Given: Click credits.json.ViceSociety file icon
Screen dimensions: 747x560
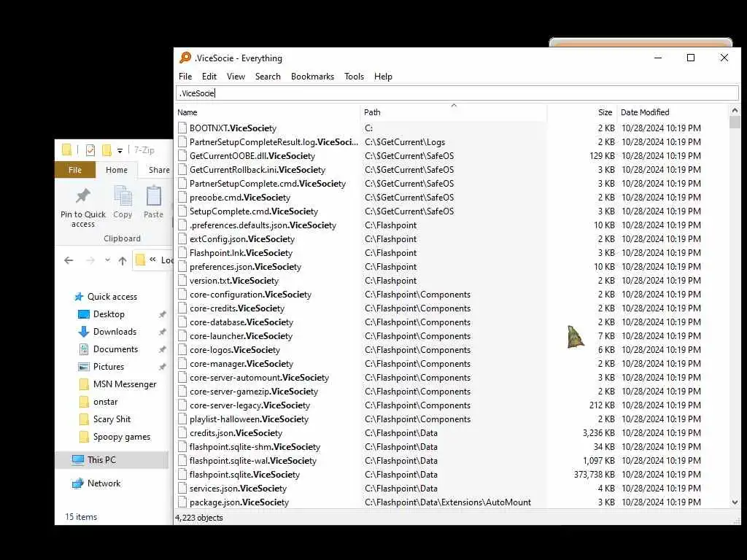Looking at the screenshot, I should [182, 433].
